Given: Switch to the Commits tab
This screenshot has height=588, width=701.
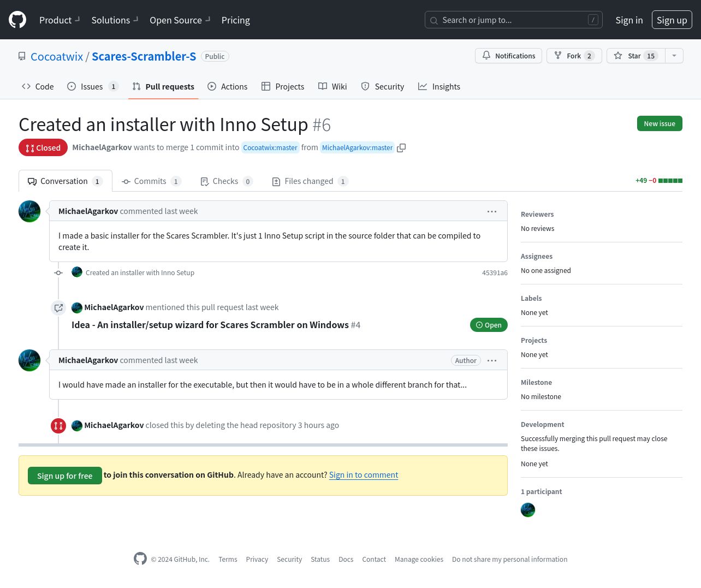Looking at the screenshot, I should (x=151, y=181).
